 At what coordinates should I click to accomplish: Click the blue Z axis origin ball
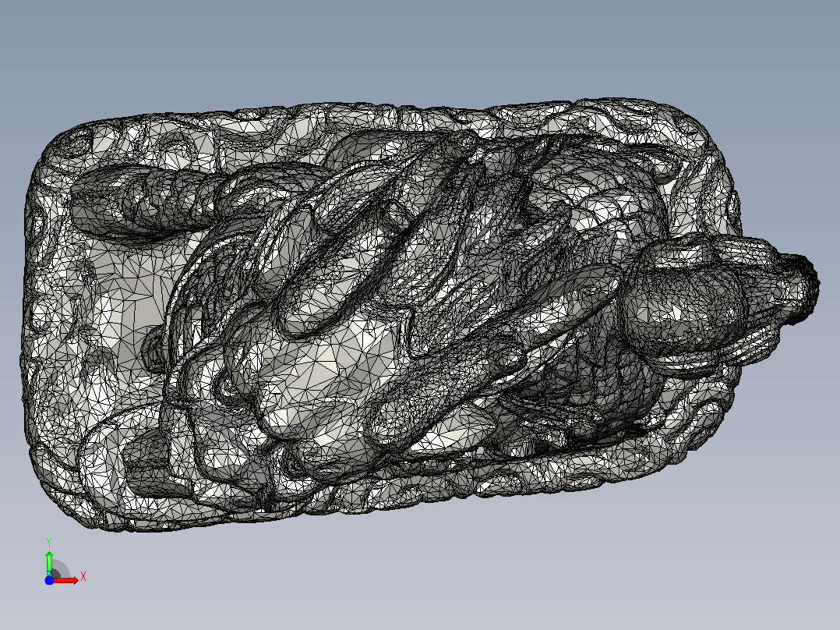49,580
